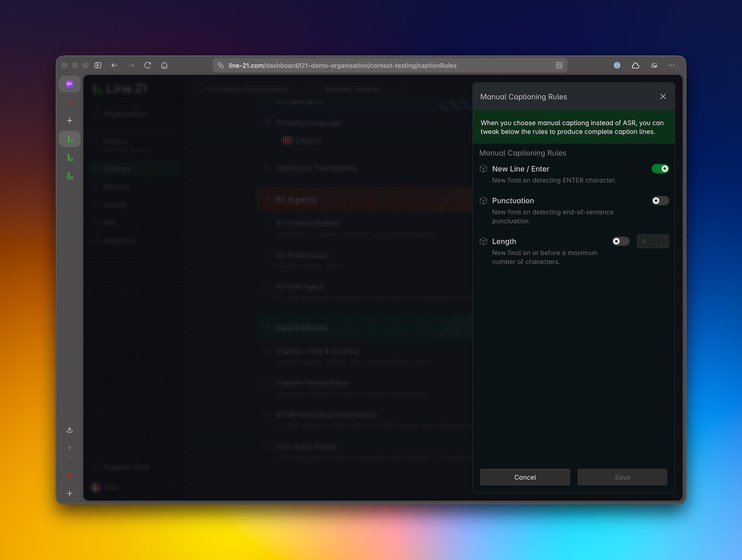Screen dimensions: 742x560
Task: Decrease Length value with down arrow
Action: tap(665, 245)
